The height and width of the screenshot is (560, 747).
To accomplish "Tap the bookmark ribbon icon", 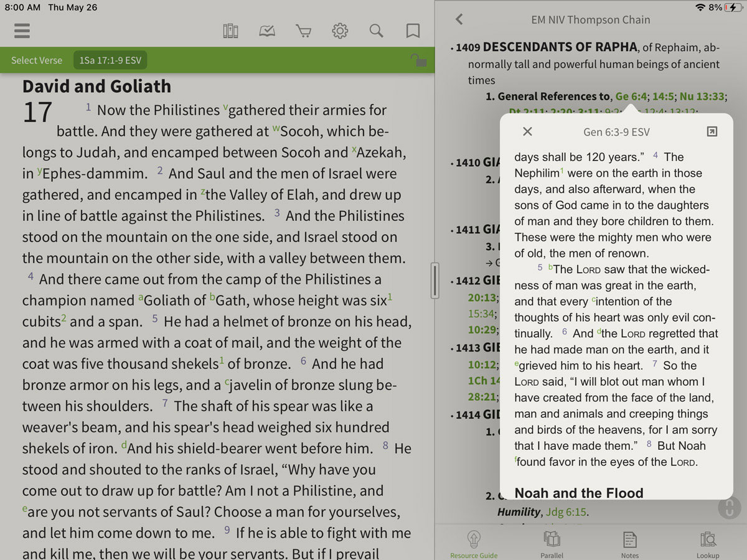I will pyautogui.click(x=413, y=30).
